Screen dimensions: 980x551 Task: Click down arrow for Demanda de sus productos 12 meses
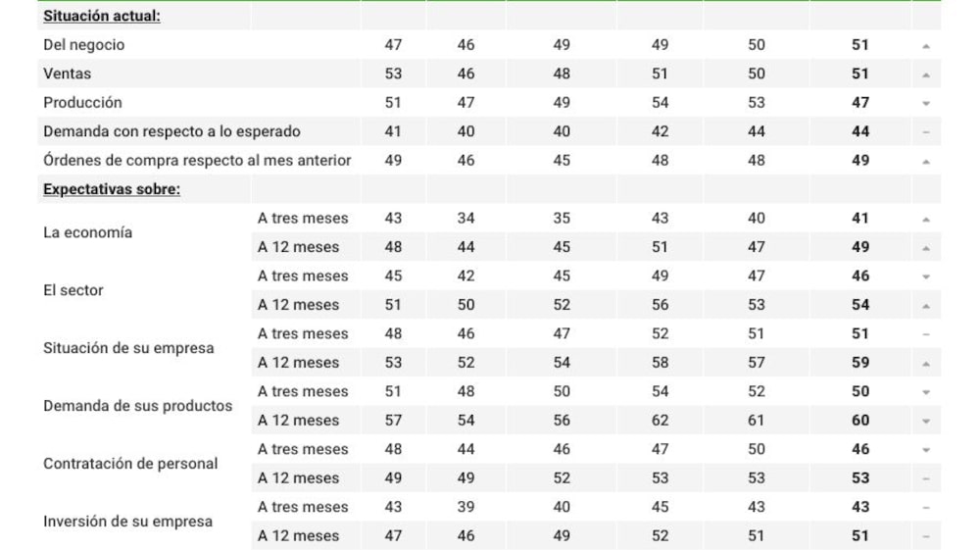tap(926, 421)
